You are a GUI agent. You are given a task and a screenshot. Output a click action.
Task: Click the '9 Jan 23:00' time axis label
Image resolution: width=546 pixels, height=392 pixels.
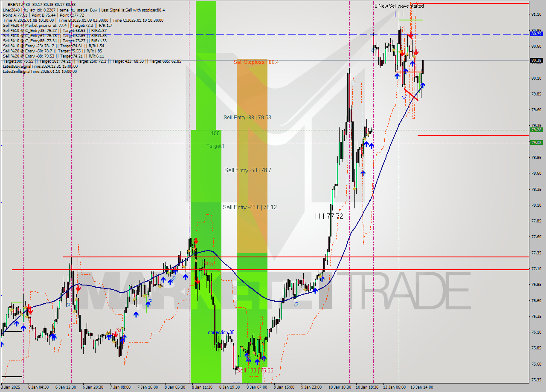click(311, 387)
